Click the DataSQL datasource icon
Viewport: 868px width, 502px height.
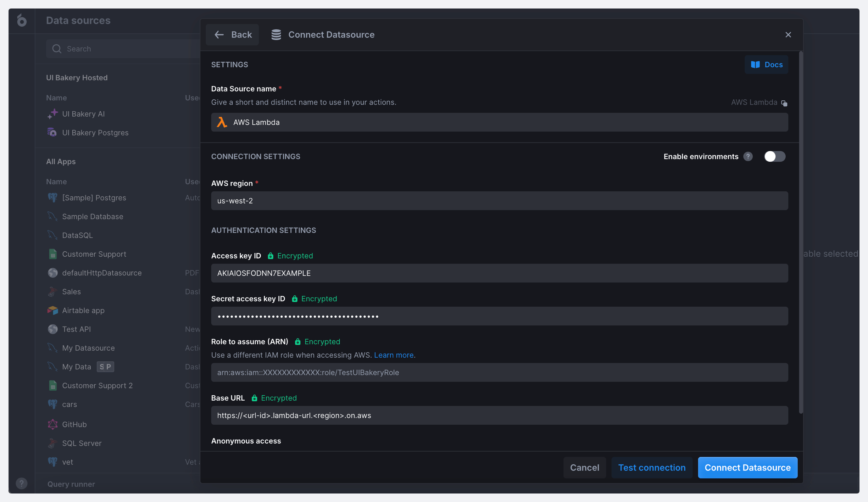click(x=52, y=235)
